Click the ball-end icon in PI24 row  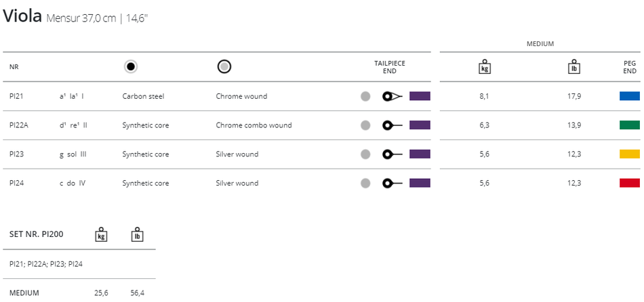pos(393,184)
